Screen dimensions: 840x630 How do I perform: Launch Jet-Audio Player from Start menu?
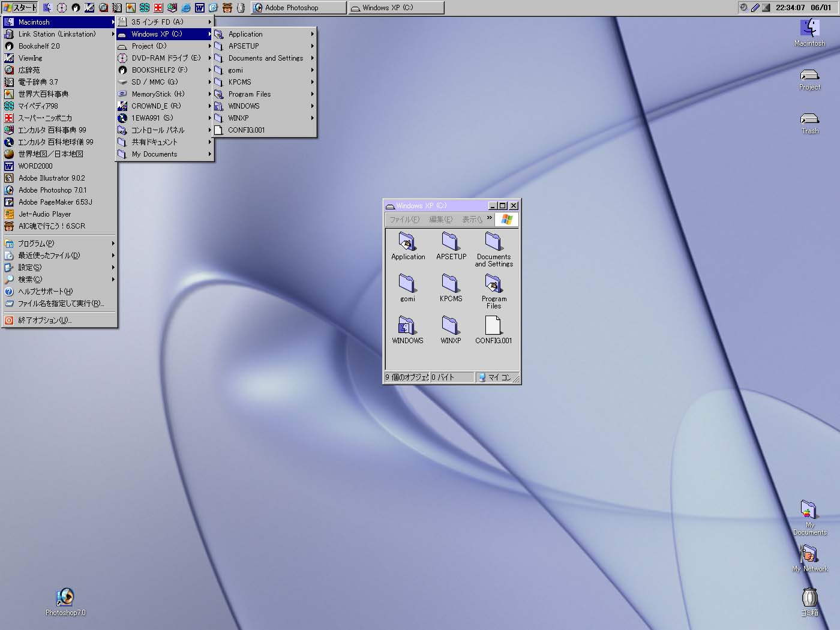pos(59,214)
